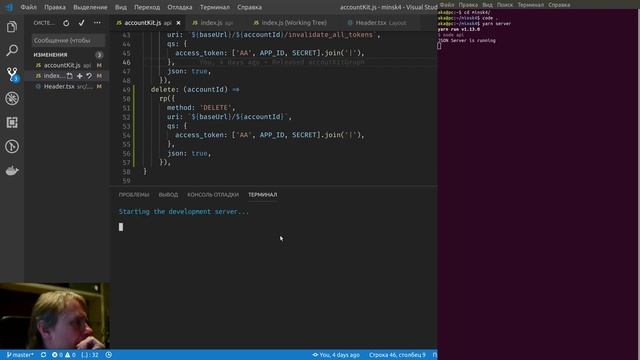640x360 pixels.
Task: Open the Extensions view icon
Action: 12,122
